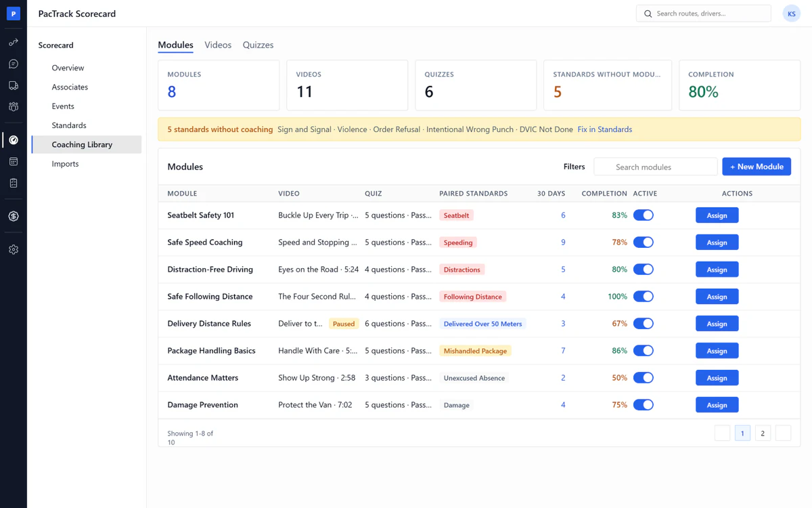
Task: Click the Delivered Over 50 Meters badge
Action: pyautogui.click(x=482, y=324)
